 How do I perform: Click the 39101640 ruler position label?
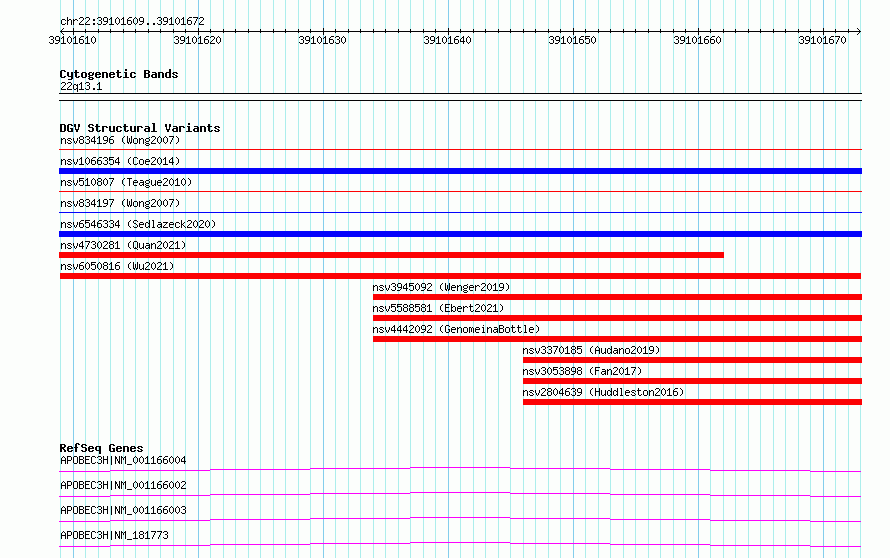click(447, 40)
